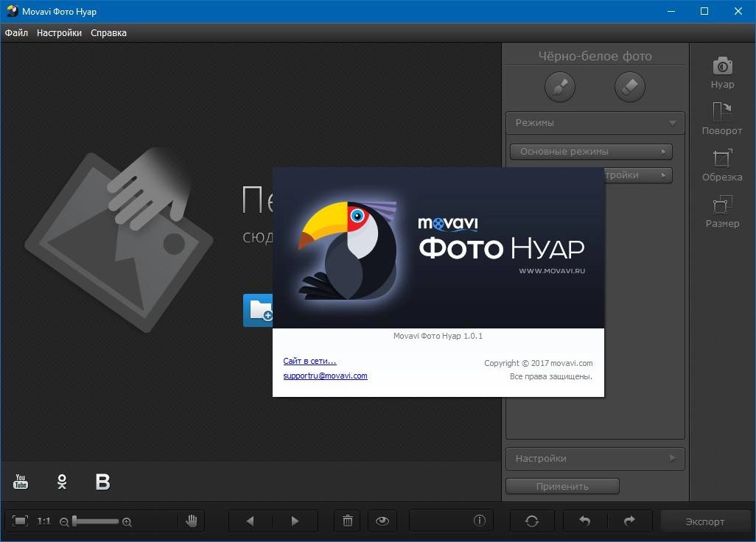Click the drop-image placeholder illustration
The height and width of the screenshot is (542, 756).
click(x=119, y=240)
